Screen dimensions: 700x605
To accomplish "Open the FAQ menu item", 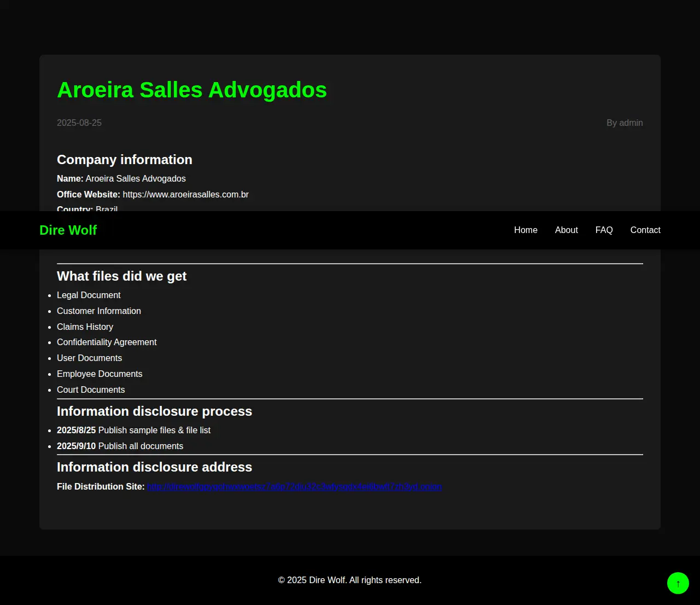I will (604, 230).
